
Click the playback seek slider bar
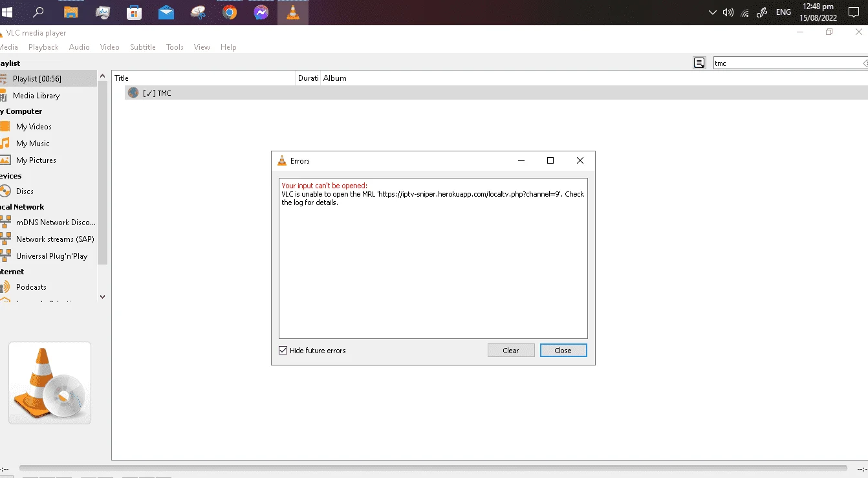pyautogui.click(x=433, y=468)
